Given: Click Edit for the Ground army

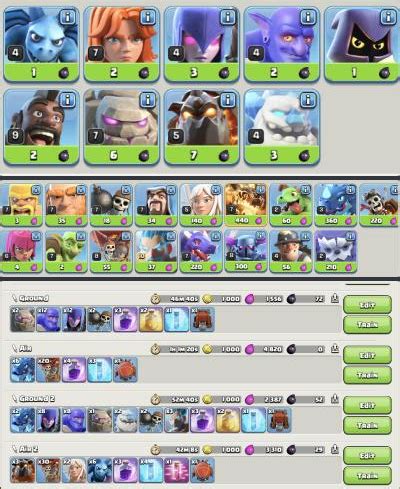Looking at the screenshot, I should click(x=367, y=305).
